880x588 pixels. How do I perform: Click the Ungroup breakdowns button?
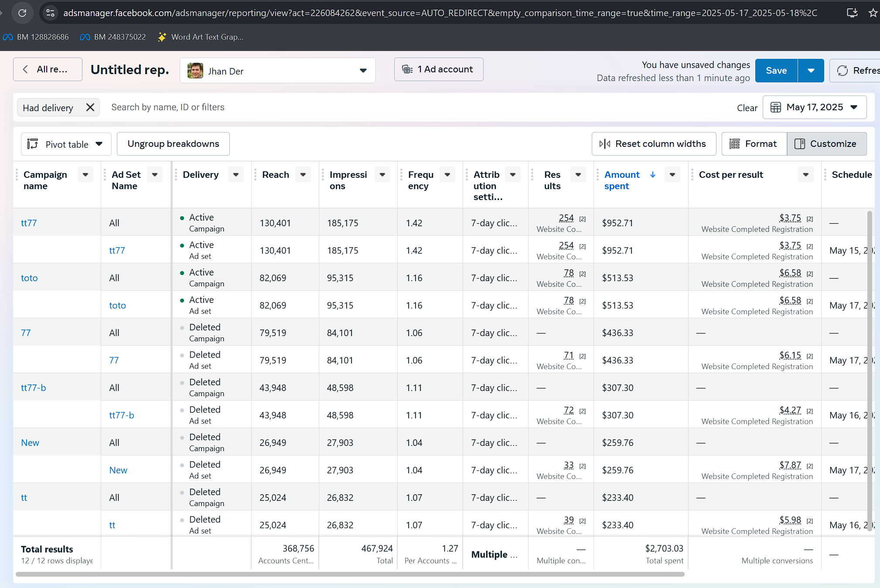tap(173, 144)
